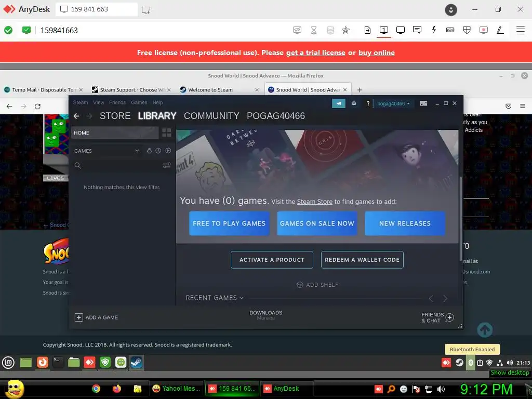Screen dimensions: 532x399
Task: Click Snood page scroll-to-top arrow button
Action: point(485,330)
